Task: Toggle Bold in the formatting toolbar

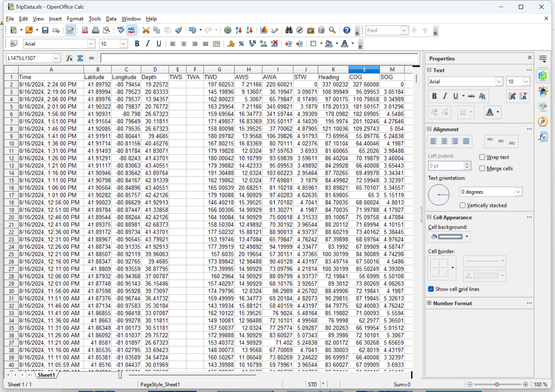Action: (137, 44)
